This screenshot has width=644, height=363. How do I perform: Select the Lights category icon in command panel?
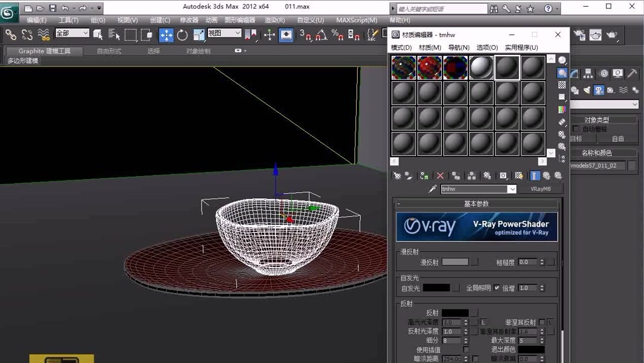[586, 89]
